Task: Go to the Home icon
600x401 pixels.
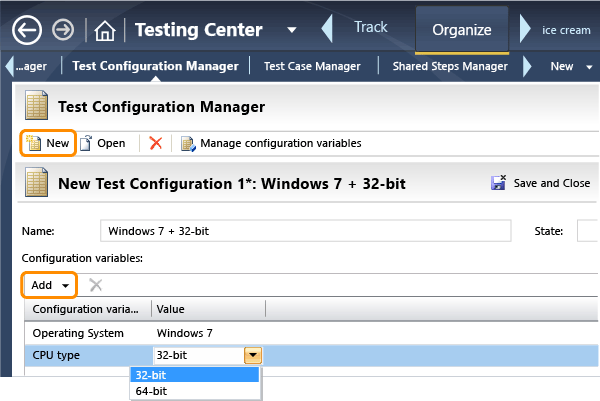Action: pyautogui.click(x=105, y=31)
